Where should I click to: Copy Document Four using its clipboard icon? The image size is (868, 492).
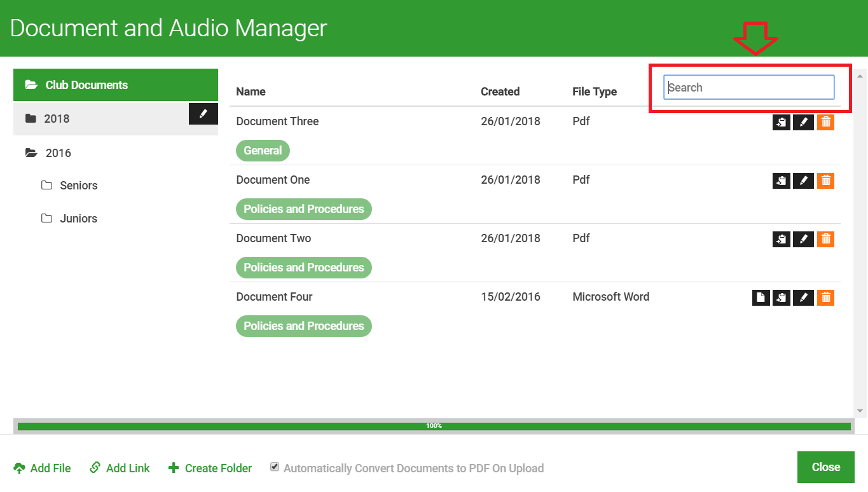click(x=782, y=297)
